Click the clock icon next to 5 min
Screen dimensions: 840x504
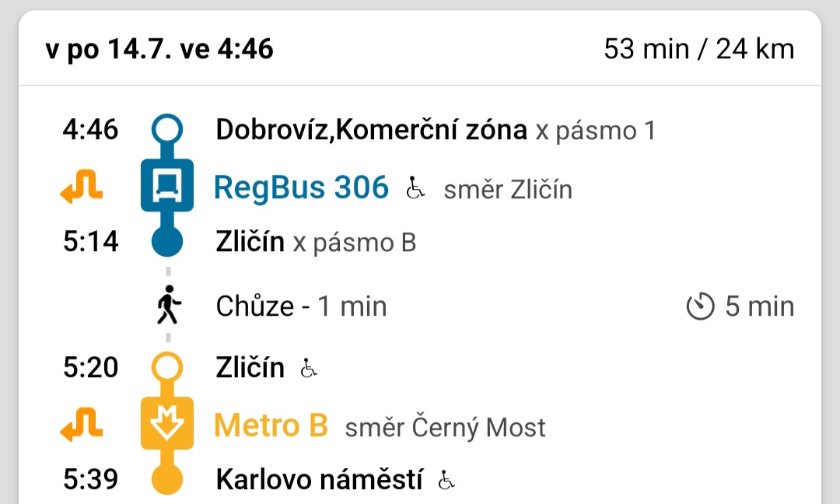click(700, 306)
